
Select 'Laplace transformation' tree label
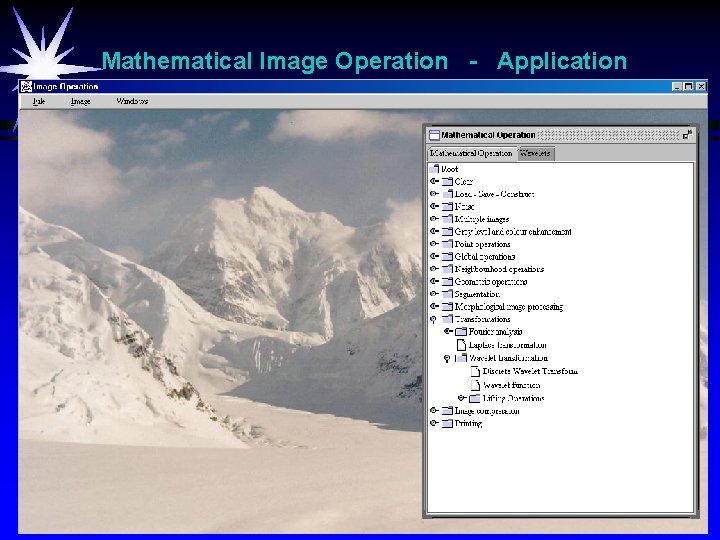(507, 345)
